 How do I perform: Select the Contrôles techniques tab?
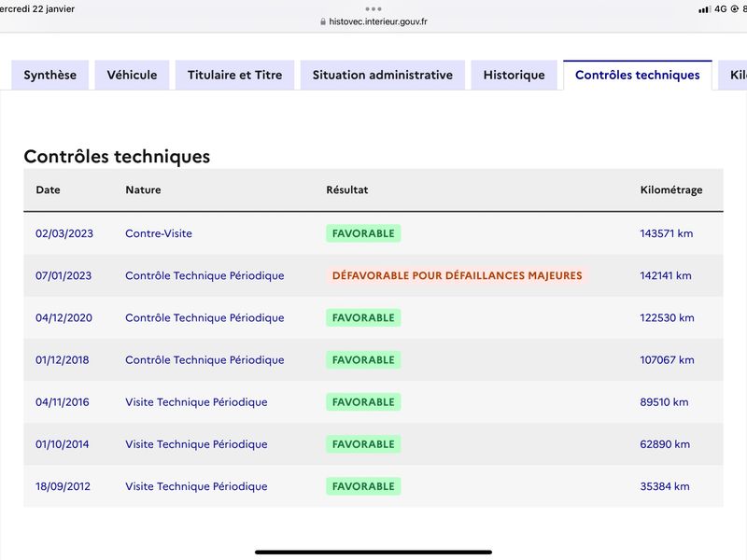click(x=638, y=75)
